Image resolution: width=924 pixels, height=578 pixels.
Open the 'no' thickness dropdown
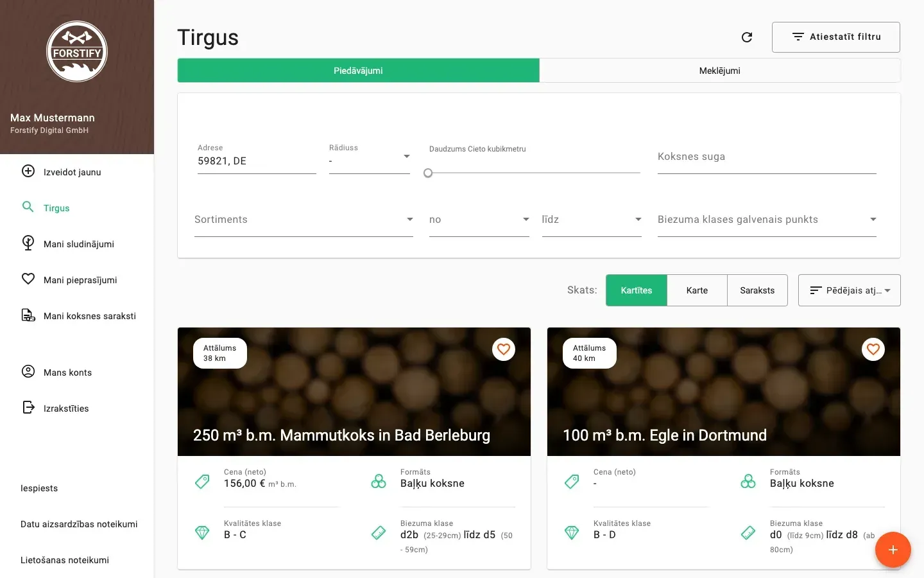[x=479, y=220]
